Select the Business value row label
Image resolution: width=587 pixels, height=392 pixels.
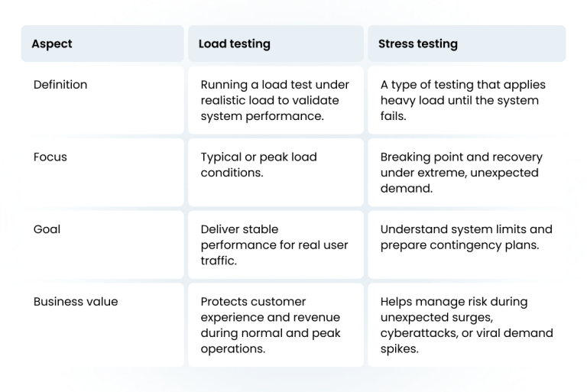pos(76,302)
